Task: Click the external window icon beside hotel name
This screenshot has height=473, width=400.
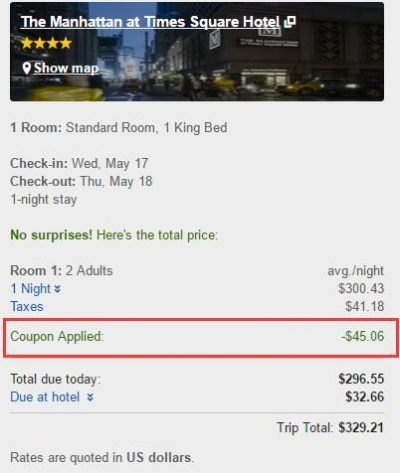Action: pos(290,22)
